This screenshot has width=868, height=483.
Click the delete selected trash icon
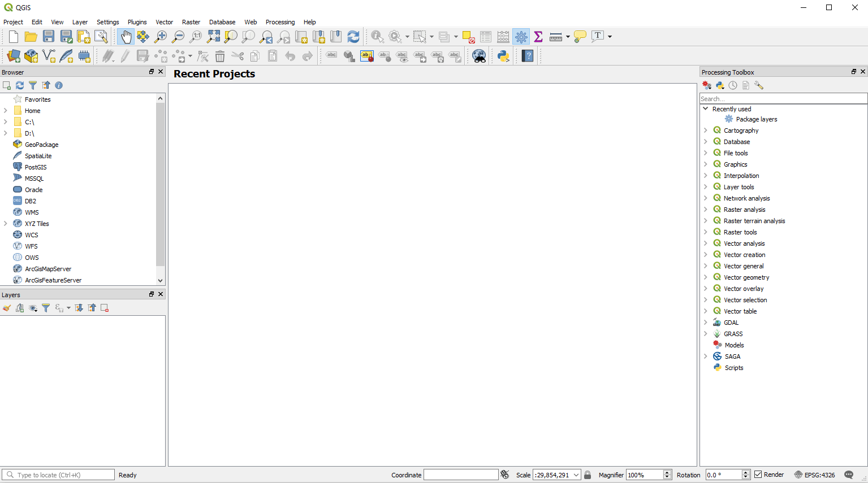pyautogui.click(x=220, y=56)
